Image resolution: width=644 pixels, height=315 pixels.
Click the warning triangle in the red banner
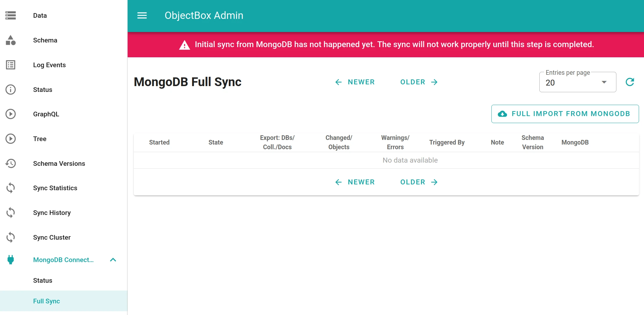pos(184,45)
